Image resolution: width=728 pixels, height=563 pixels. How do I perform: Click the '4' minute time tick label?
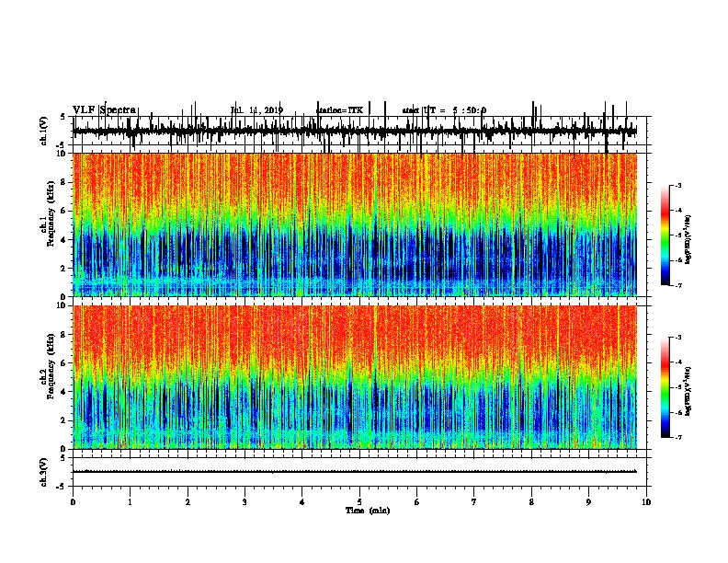click(302, 501)
